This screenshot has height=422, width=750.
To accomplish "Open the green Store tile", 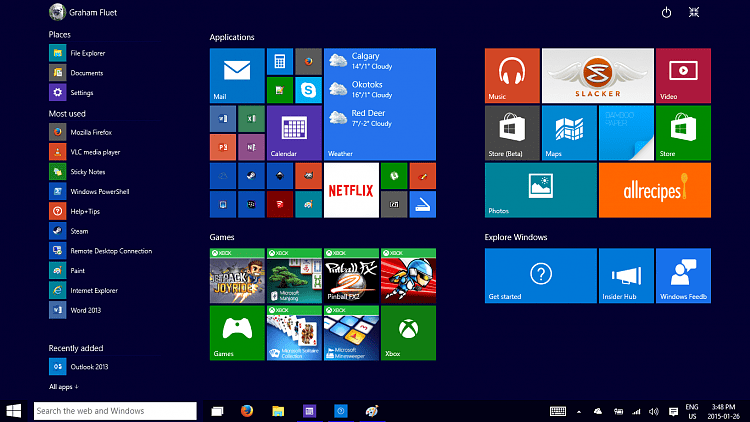I will 683,133.
